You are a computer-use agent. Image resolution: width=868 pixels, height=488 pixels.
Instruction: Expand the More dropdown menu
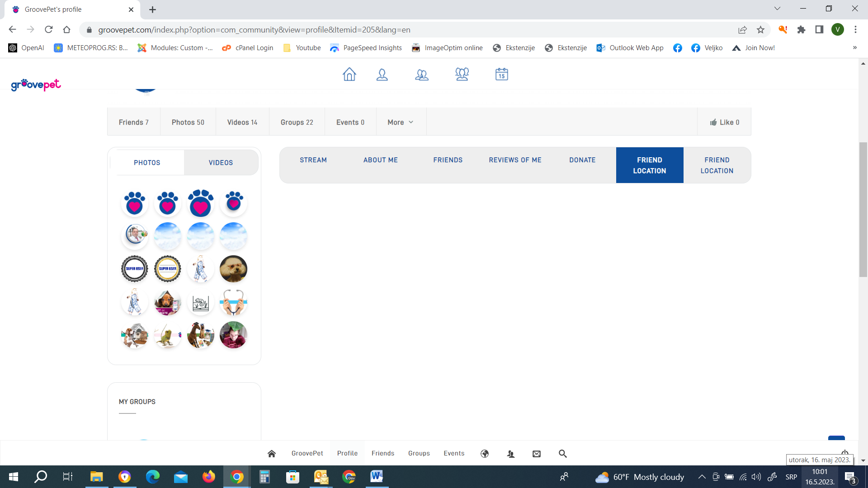(x=401, y=122)
